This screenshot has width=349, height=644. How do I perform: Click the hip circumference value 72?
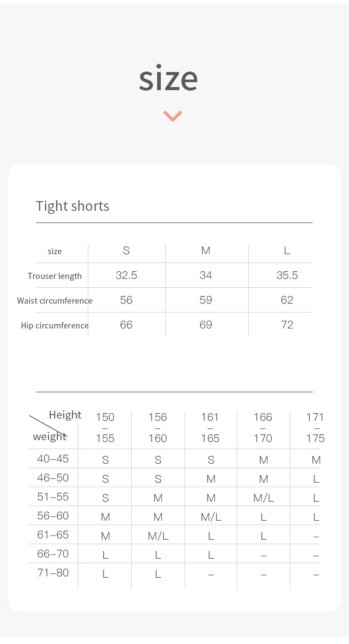(x=287, y=325)
